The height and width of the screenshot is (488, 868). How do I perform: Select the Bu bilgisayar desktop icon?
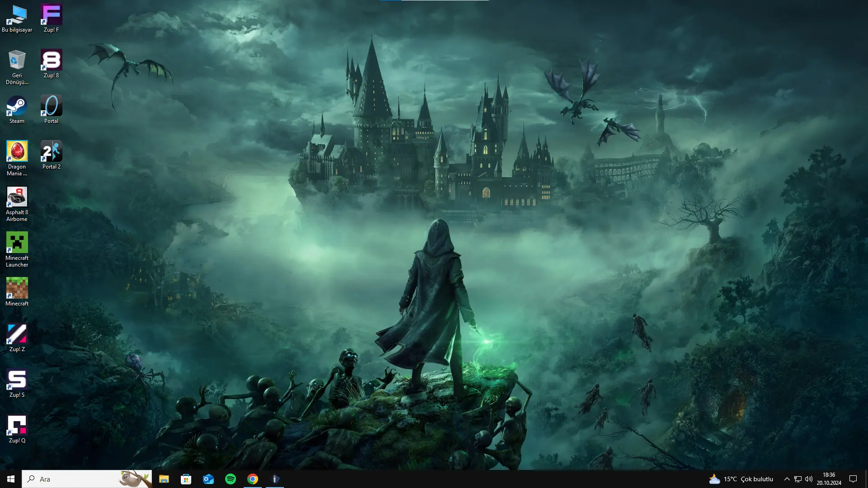(17, 19)
